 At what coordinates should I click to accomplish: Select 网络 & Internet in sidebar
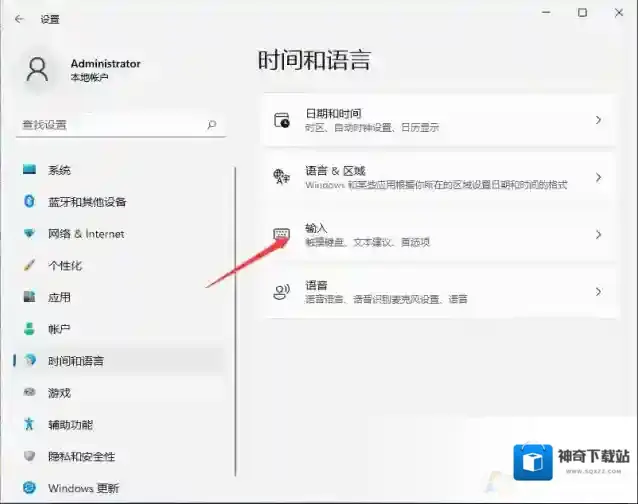86,234
